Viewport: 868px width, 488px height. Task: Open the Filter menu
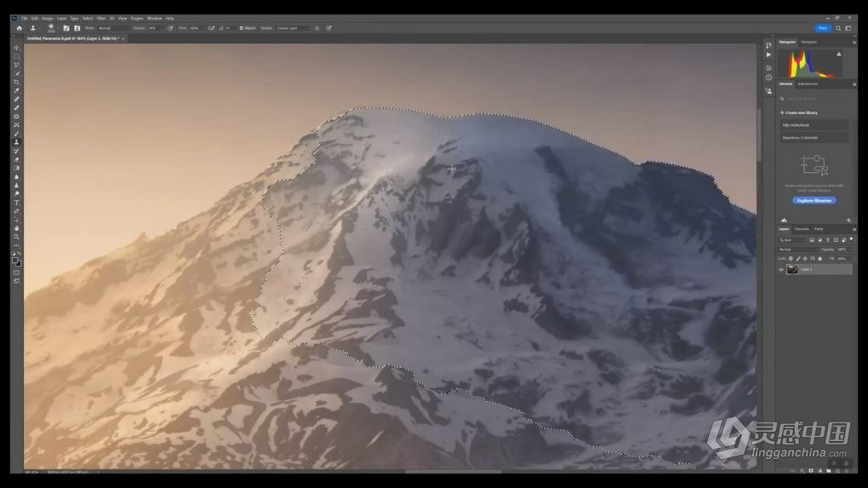100,18
